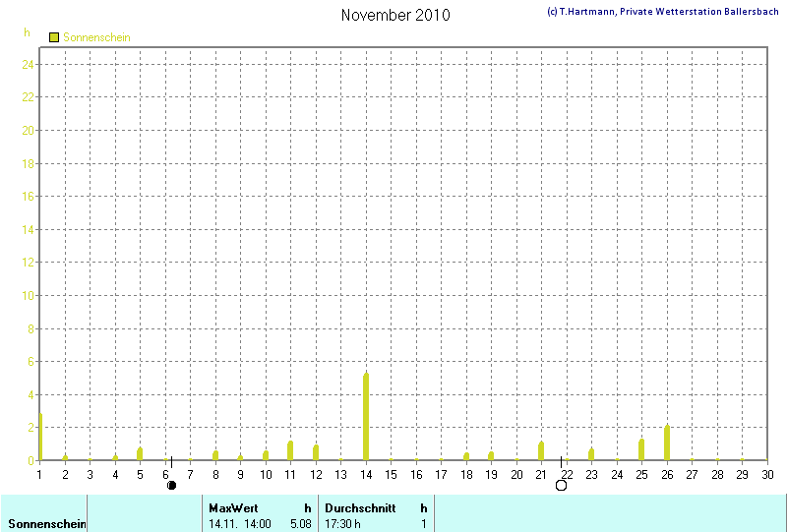Screen dimensions: 787x532
Task: Click the sunshine bar for day 19
Action: coord(491,455)
